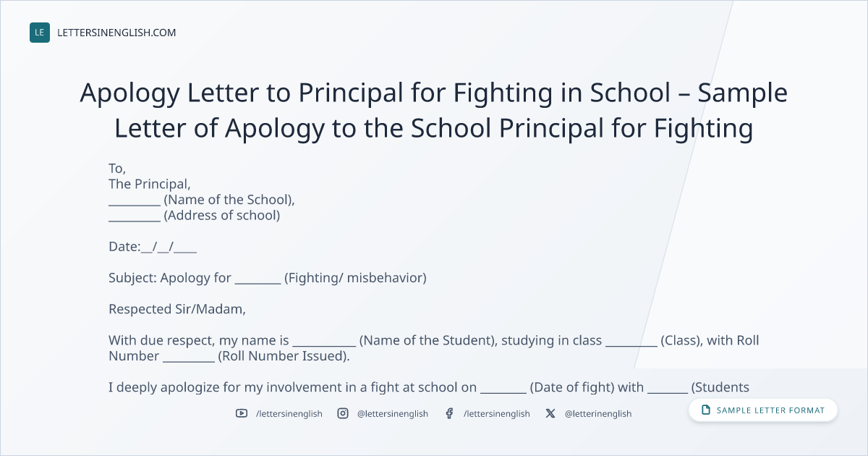This screenshot has height=456, width=868.
Task: Click the Facebook f icon
Action: click(x=449, y=413)
